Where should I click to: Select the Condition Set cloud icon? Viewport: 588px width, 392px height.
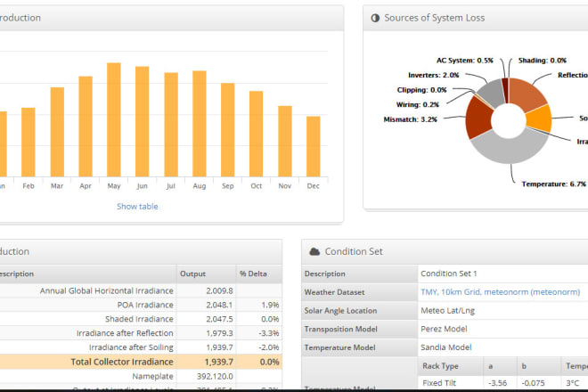pyautogui.click(x=314, y=251)
